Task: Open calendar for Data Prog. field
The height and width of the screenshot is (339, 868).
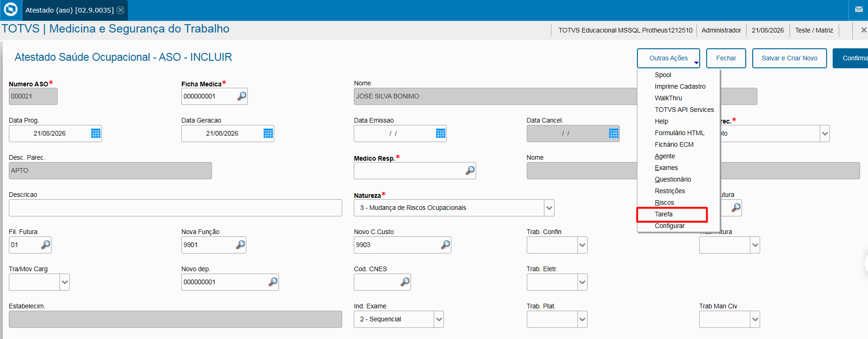Action: [96, 133]
